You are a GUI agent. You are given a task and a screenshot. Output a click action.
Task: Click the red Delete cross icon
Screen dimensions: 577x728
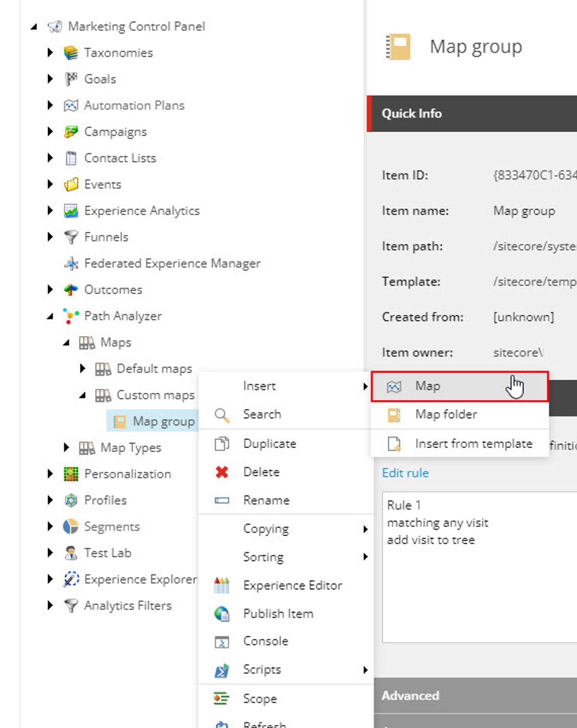click(222, 472)
